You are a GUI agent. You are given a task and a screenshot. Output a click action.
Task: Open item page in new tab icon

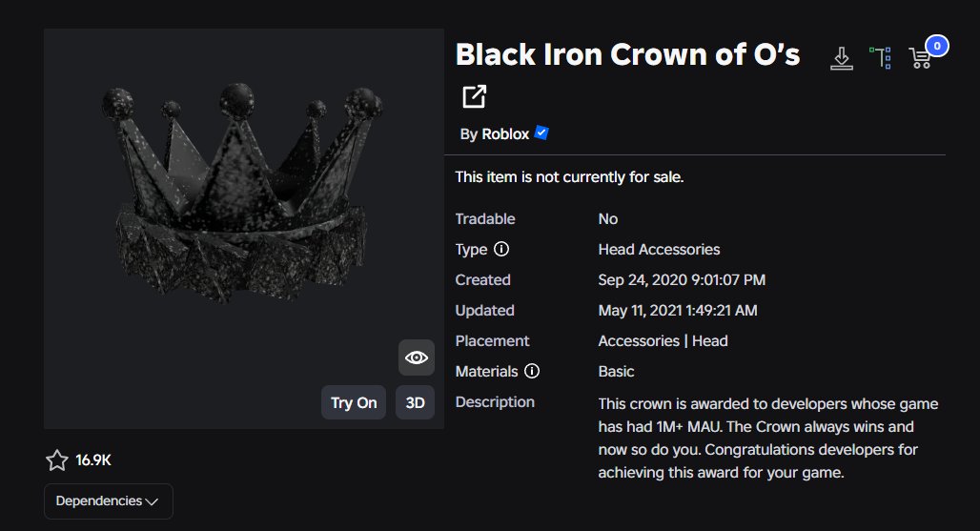point(474,96)
